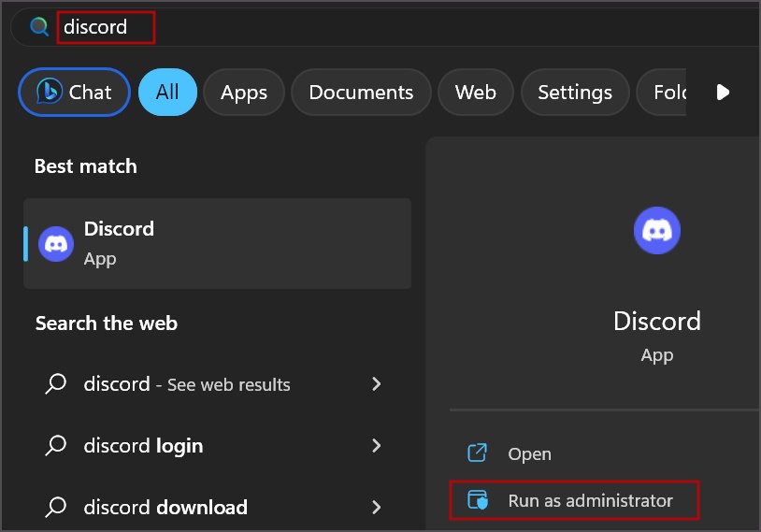This screenshot has height=532, width=761.
Task: Click search icon beside 'discord download'
Action: click(56, 508)
